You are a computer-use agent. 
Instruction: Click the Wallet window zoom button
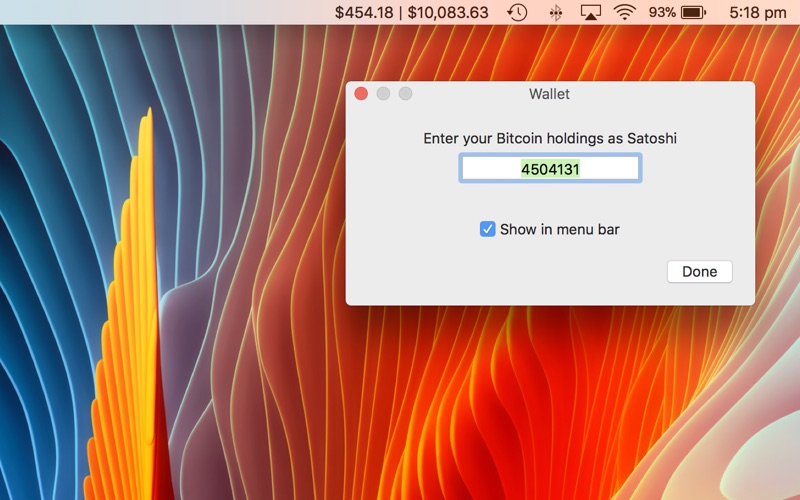406,93
